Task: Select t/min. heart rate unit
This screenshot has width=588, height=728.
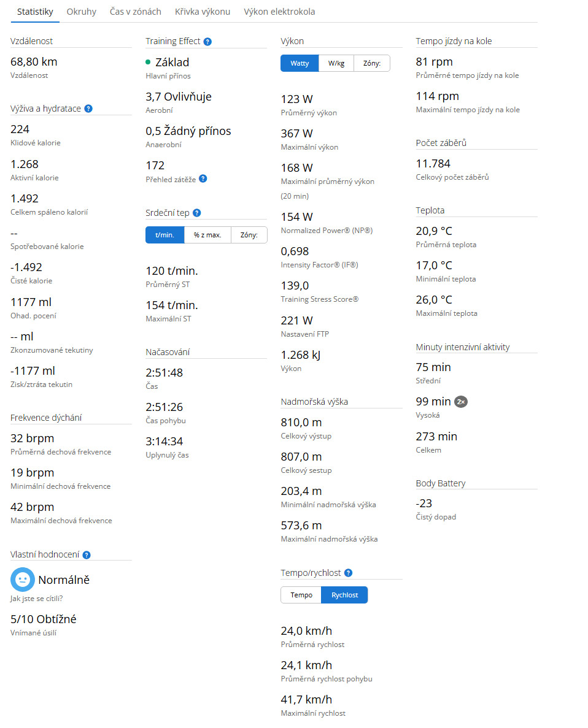Action: pos(165,235)
